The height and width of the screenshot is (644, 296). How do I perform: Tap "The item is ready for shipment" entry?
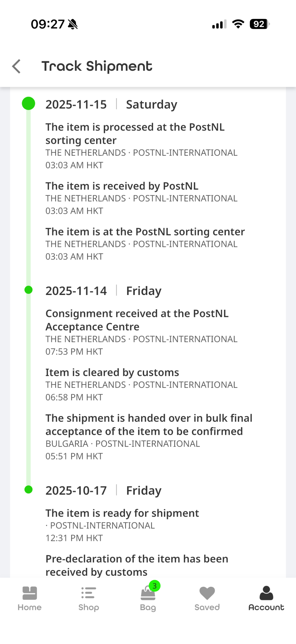point(122,513)
